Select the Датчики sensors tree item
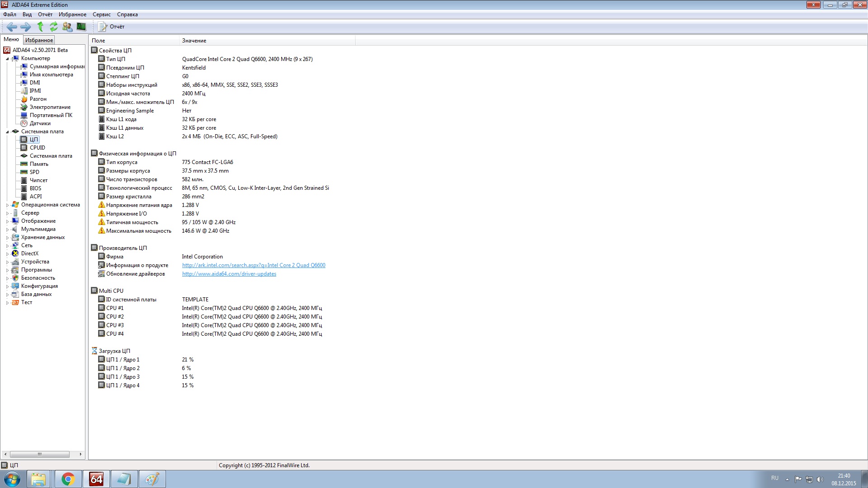 click(40, 123)
